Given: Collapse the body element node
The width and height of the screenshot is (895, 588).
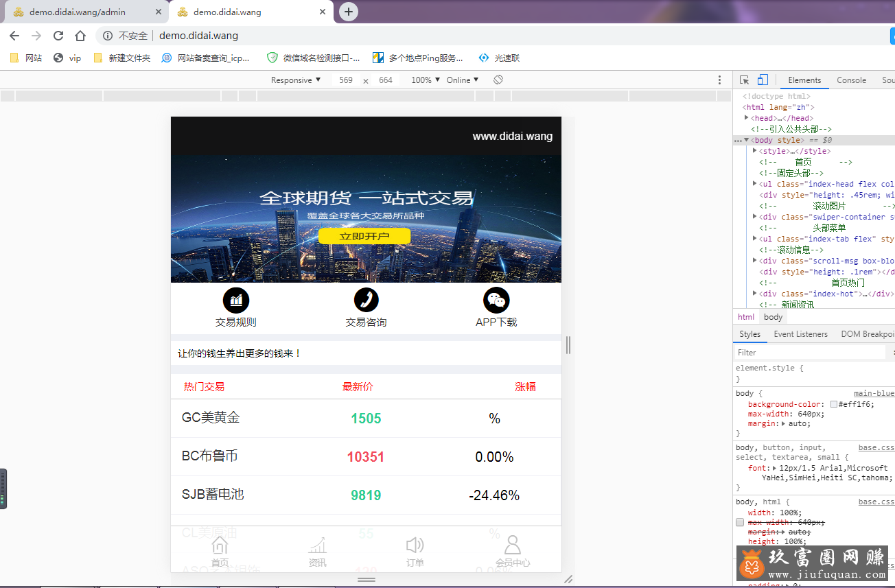Looking at the screenshot, I should pyautogui.click(x=747, y=140).
